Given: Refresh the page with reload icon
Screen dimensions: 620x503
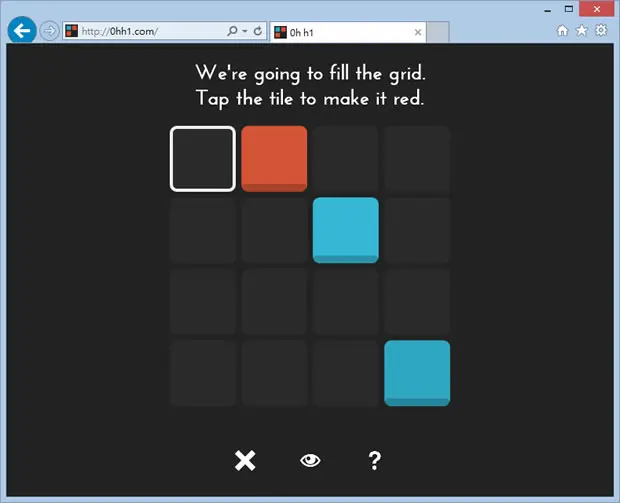Looking at the screenshot, I should click(x=258, y=31).
